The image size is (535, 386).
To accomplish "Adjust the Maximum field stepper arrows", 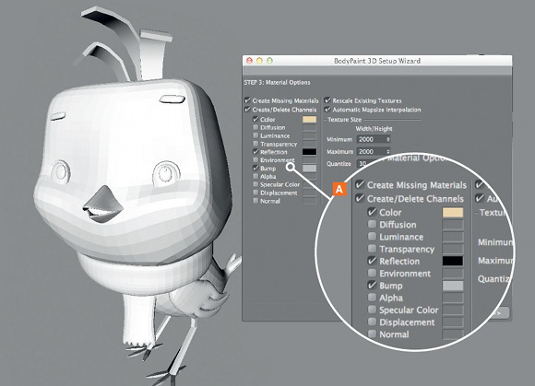I will pyautogui.click(x=388, y=151).
